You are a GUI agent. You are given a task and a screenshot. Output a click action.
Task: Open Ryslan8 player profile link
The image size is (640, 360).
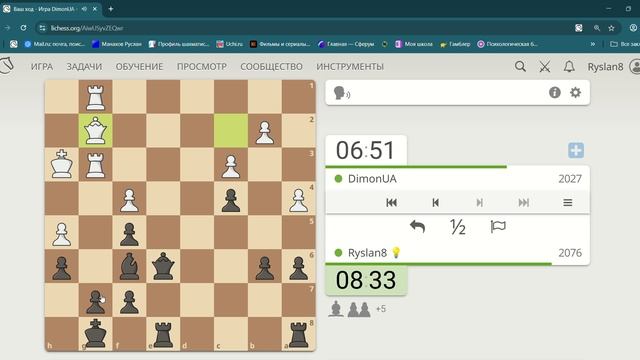coord(367,253)
